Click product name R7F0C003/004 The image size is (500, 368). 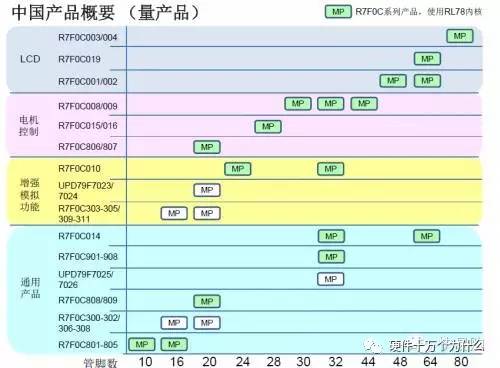point(88,37)
